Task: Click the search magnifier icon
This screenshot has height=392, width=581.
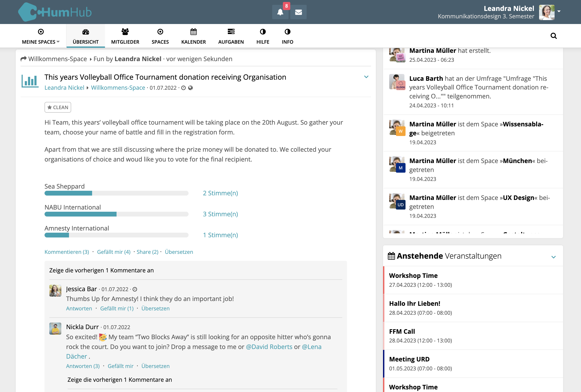Action: pyautogui.click(x=553, y=36)
